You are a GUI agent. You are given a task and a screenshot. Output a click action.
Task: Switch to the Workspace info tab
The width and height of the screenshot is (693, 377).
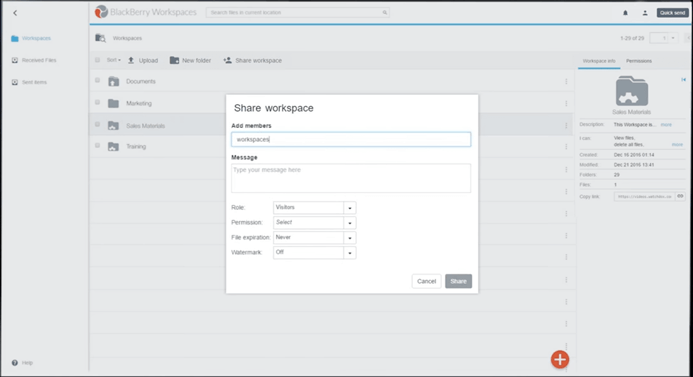pyautogui.click(x=599, y=61)
